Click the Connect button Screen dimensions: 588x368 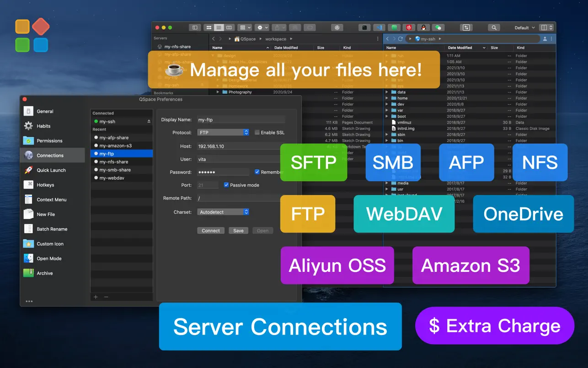coord(211,231)
